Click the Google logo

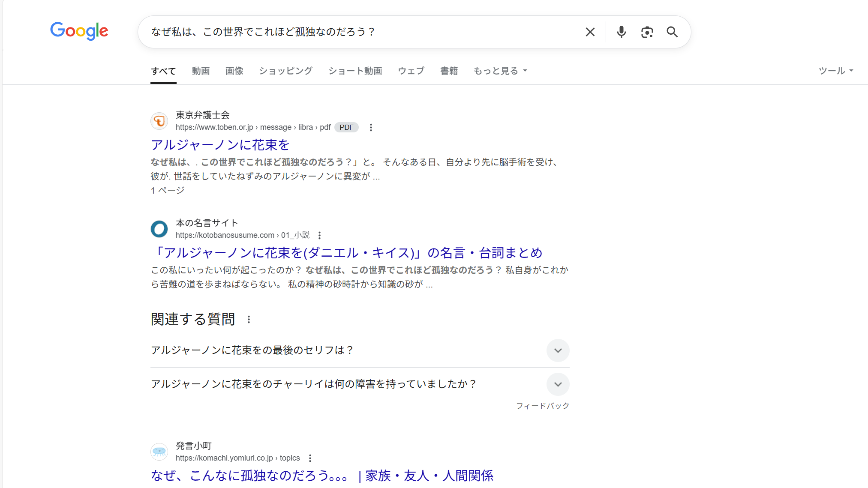pos(79,31)
